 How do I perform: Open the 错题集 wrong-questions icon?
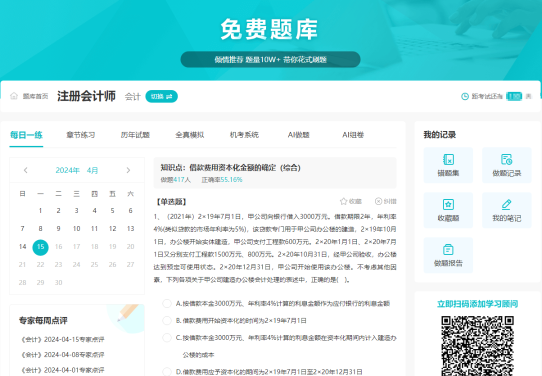[x=448, y=160]
